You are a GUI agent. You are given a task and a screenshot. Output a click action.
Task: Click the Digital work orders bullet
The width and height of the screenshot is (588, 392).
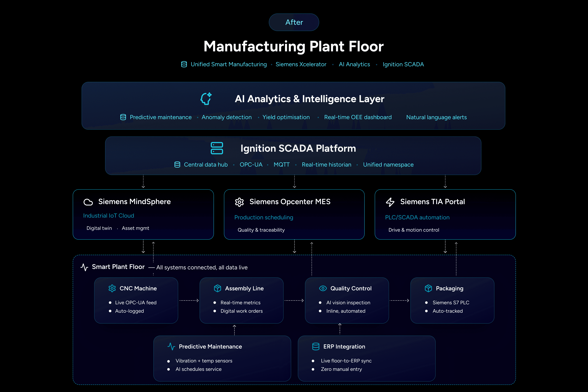point(241,311)
